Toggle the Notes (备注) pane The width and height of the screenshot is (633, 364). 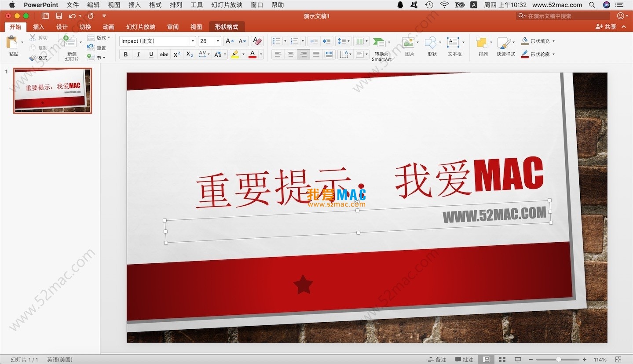[437, 360]
